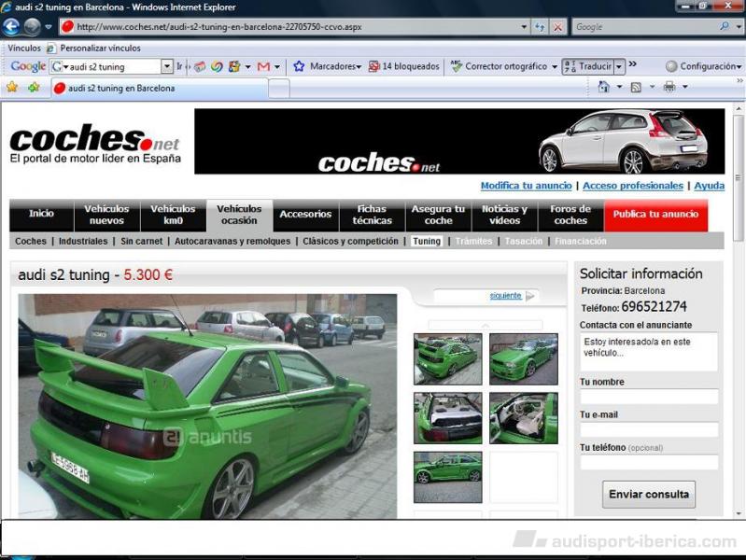Screen dimensions: 746x560
Task: Click the red Publica tu anuncio button
Action: (655, 215)
